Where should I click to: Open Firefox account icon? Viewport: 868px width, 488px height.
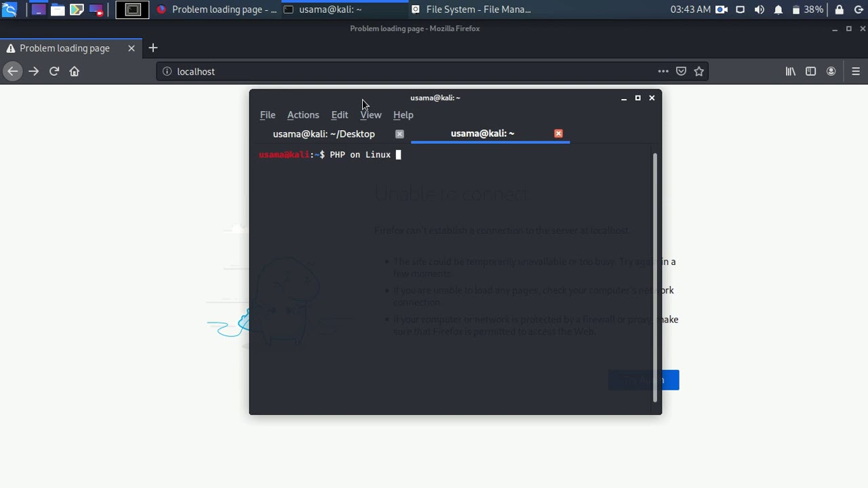click(x=831, y=71)
